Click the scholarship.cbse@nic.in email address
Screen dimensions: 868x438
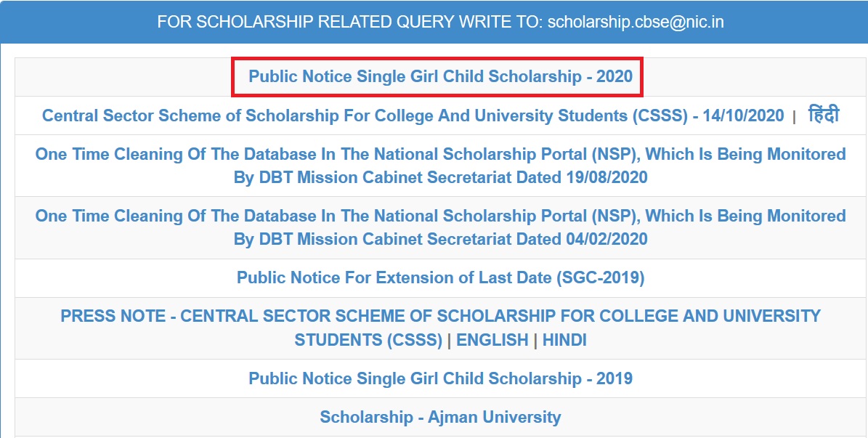pyautogui.click(x=636, y=22)
